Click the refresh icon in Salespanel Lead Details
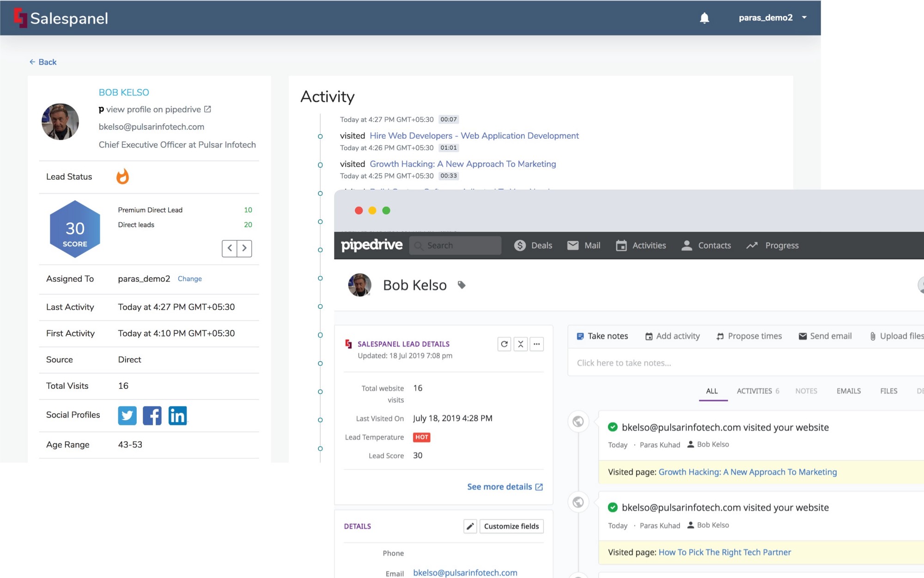 coord(504,344)
